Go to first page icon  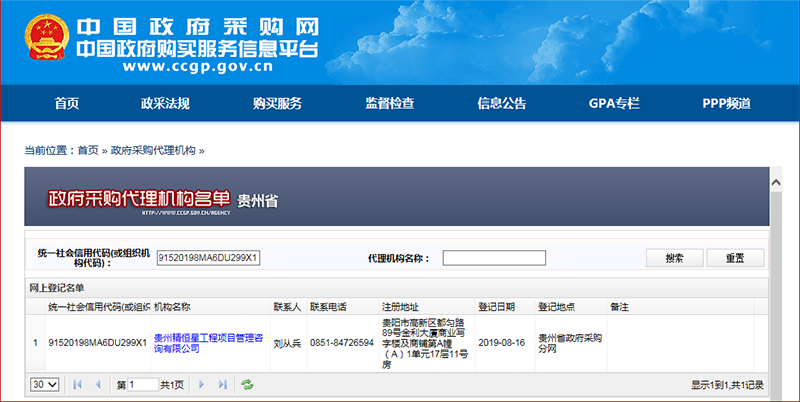[78, 385]
